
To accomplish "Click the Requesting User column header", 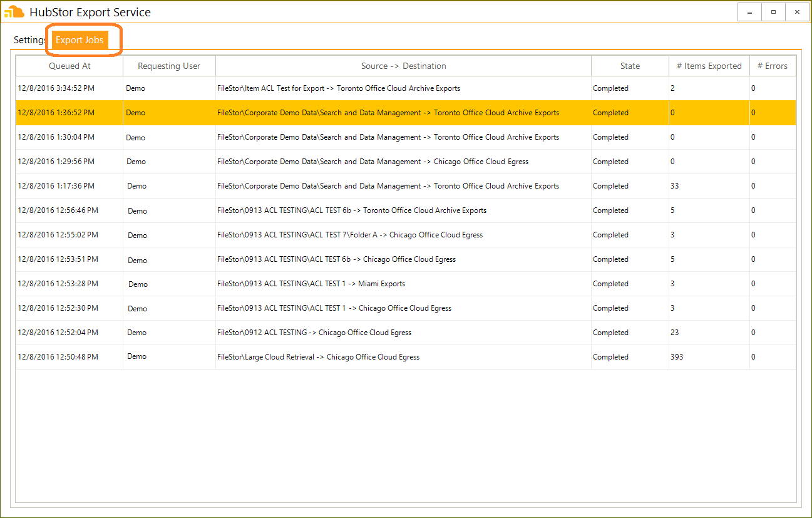I will pos(169,66).
